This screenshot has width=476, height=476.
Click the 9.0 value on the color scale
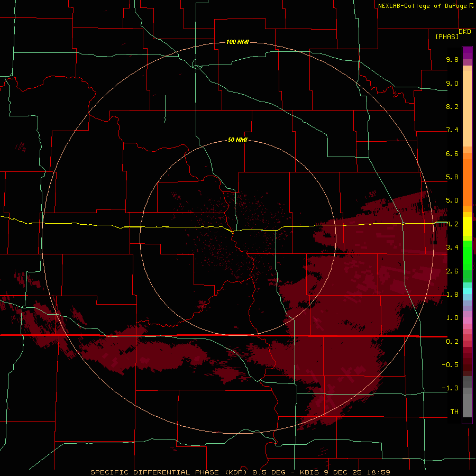(x=452, y=83)
